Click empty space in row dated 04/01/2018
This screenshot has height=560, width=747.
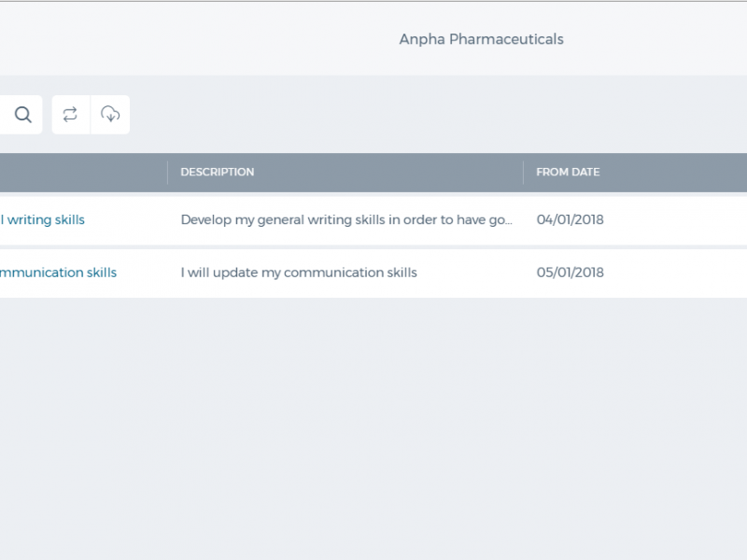pos(676,220)
